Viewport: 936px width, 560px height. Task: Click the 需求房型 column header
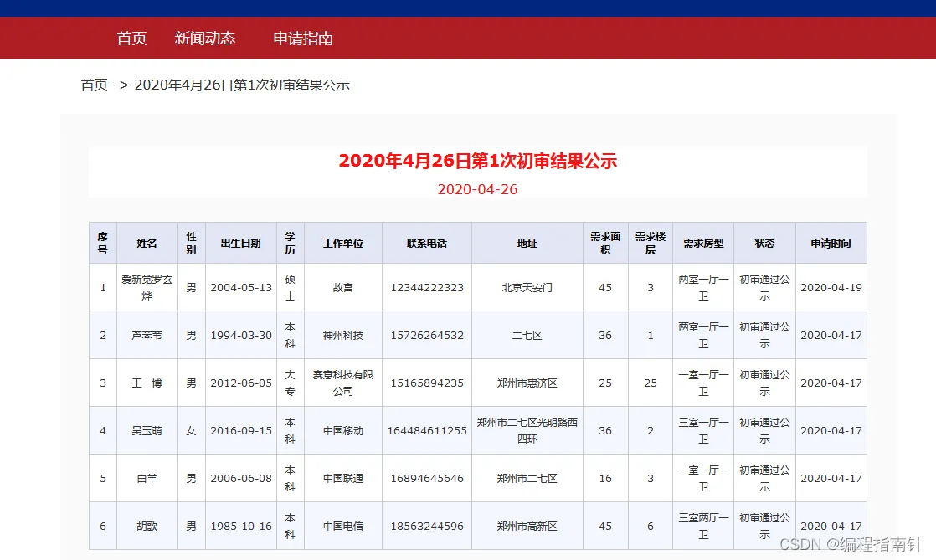(703, 243)
